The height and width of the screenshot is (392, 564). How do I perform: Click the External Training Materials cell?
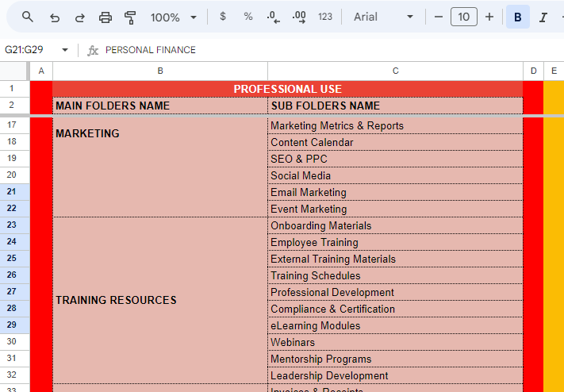tap(395, 259)
